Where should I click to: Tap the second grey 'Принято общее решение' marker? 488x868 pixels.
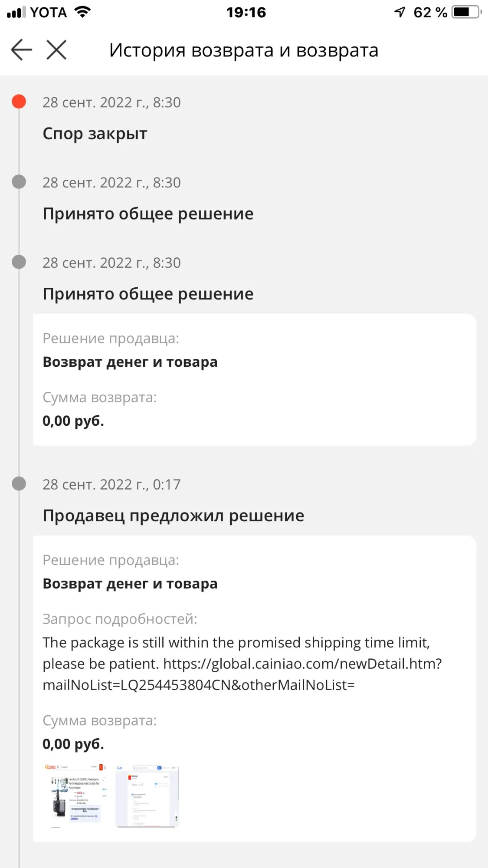19,262
